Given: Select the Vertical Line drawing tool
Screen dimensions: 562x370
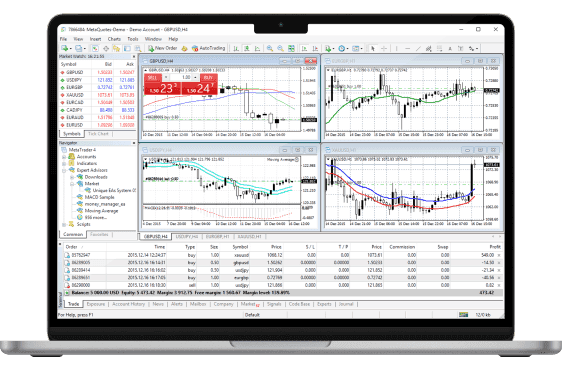Looking at the screenshot, I should coord(397,48).
